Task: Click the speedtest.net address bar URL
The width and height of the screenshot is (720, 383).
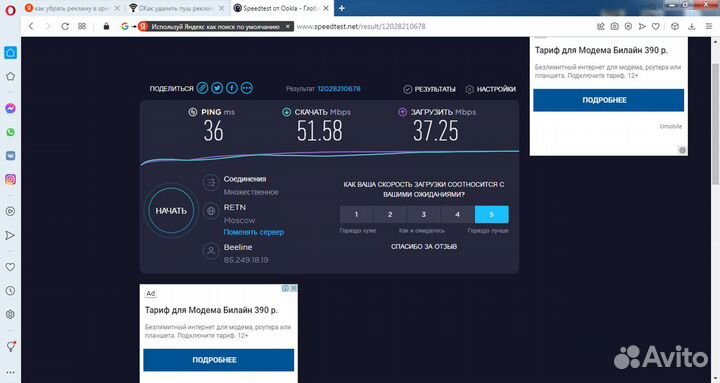Action: pos(361,27)
